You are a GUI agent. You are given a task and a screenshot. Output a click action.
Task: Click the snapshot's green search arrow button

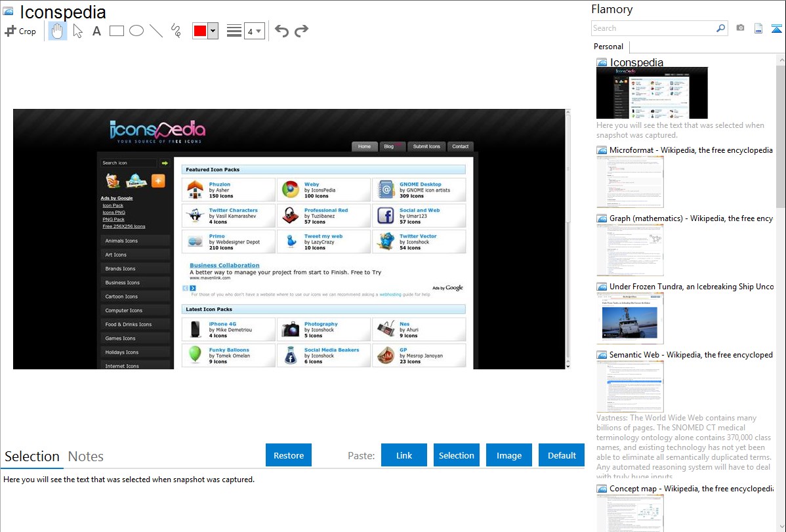[x=165, y=163]
